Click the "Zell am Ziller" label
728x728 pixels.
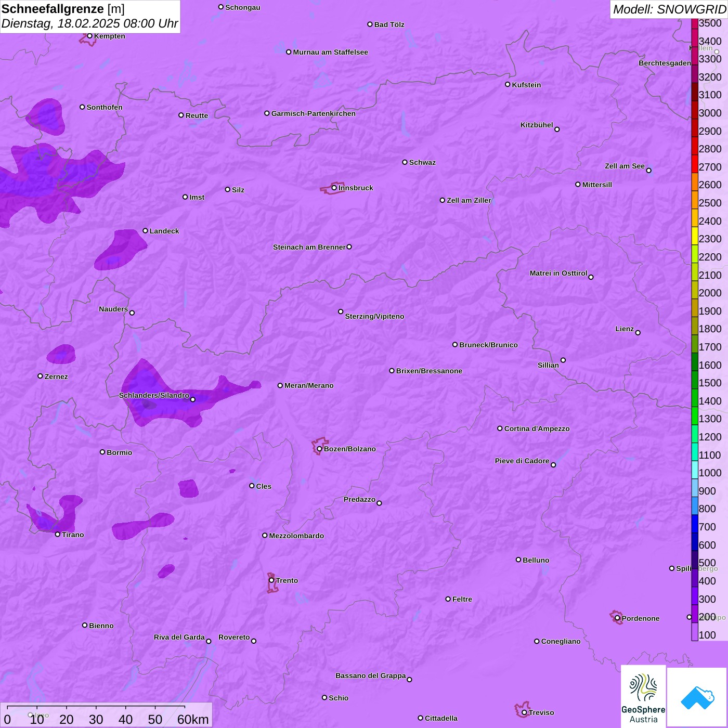click(x=469, y=200)
